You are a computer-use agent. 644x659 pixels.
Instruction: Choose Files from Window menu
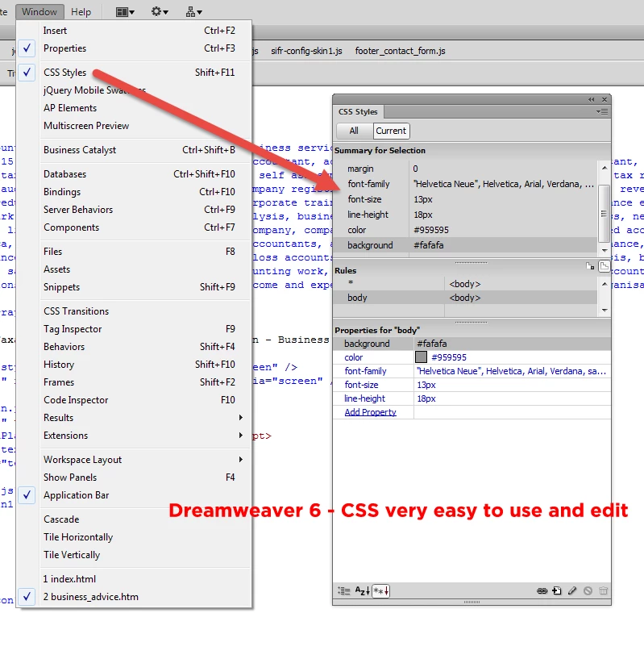[x=135, y=252]
